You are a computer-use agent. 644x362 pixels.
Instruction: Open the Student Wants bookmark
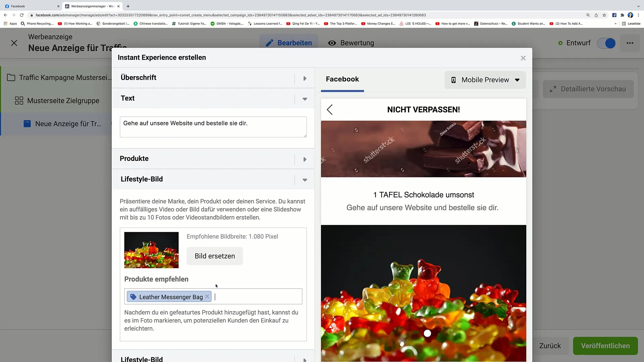pos(529,23)
